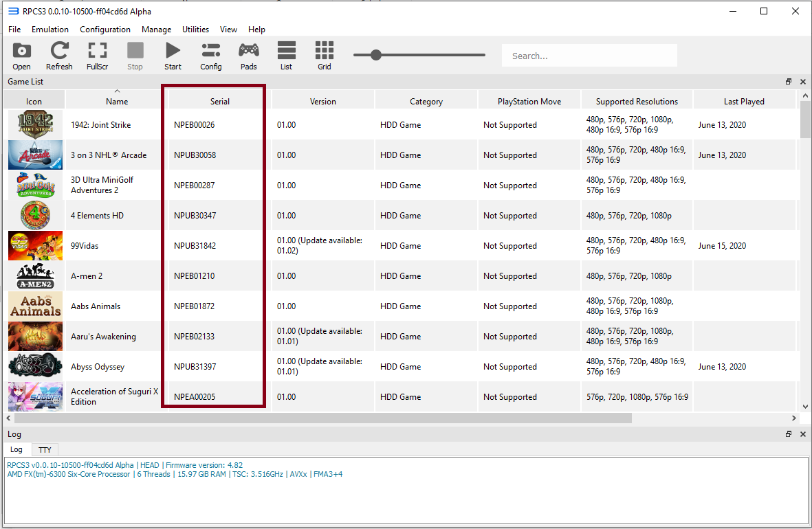The image size is (812, 529).
Task: Open the Help menu
Action: click(x=256, y=30)
